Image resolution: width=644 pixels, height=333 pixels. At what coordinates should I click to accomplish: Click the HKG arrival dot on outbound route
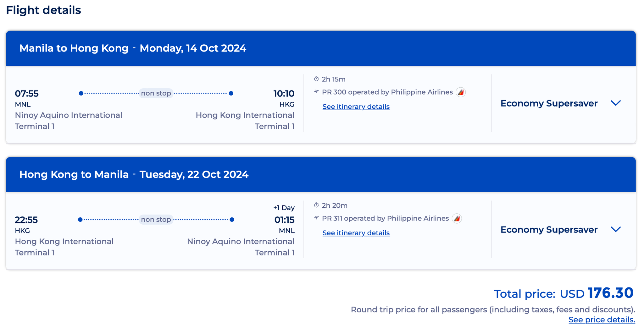[231, 93]
